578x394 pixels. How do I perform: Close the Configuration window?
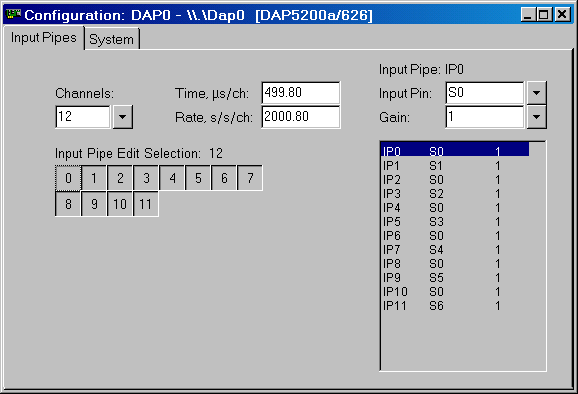click(562, 15)
